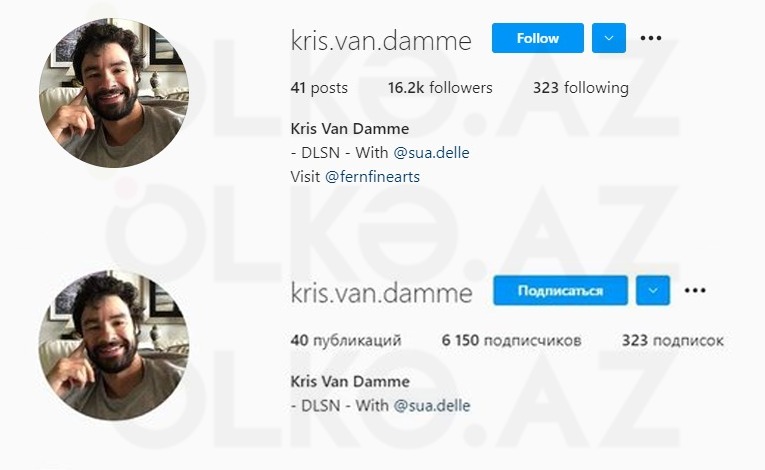This screenshot has height=470, width=765.
Task: Click the blue Follow button
Action: point(538,38)
